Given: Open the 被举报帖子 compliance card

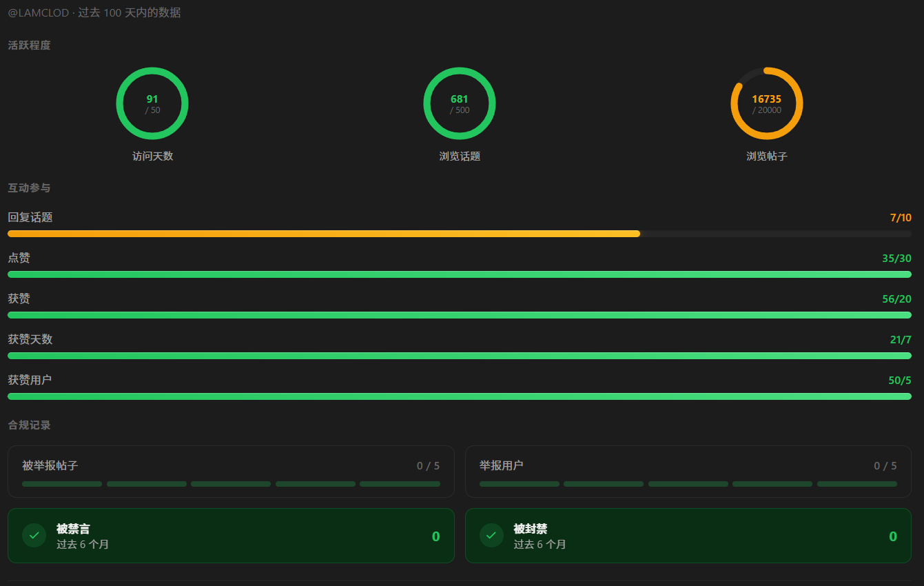Looking at the screenshot, I should 231,472.
